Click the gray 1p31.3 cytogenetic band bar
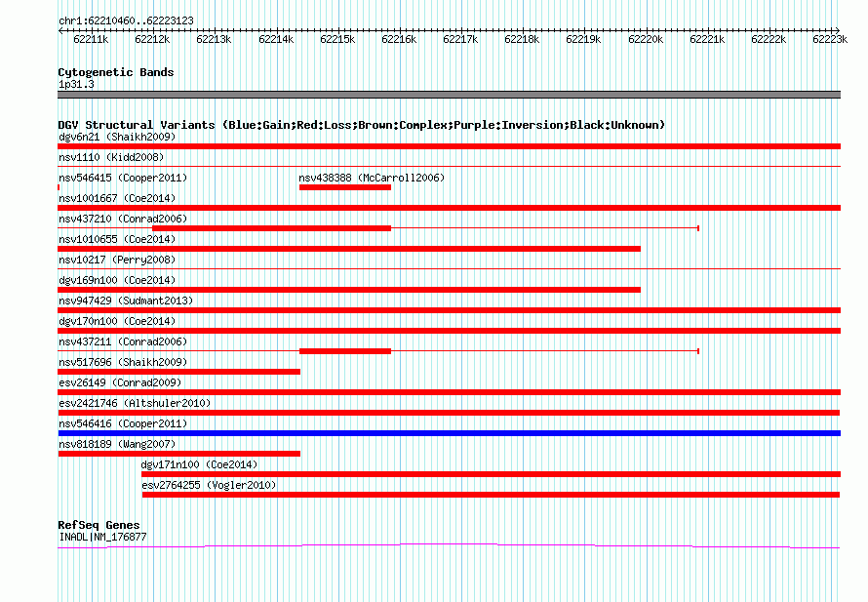The height and width of the screenshot is (602, 868). [449, 95]
